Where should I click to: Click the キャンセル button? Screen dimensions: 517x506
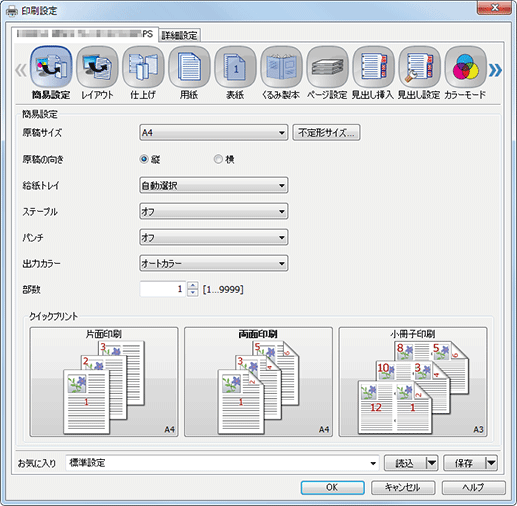point(403,487)
